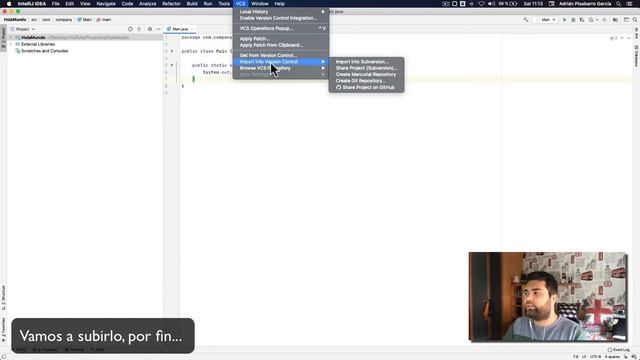The image size is (640, 360).
Task: Hide the Project panel with minus icon
Action: click(158, 29)
